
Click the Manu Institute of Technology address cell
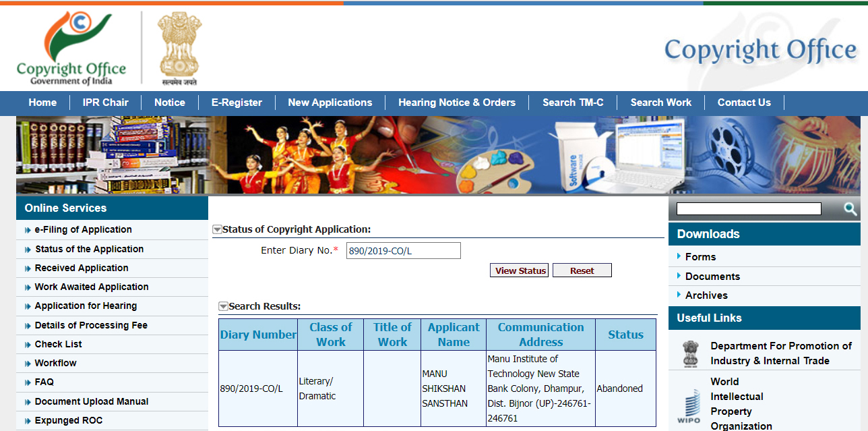tap(540, 389)
